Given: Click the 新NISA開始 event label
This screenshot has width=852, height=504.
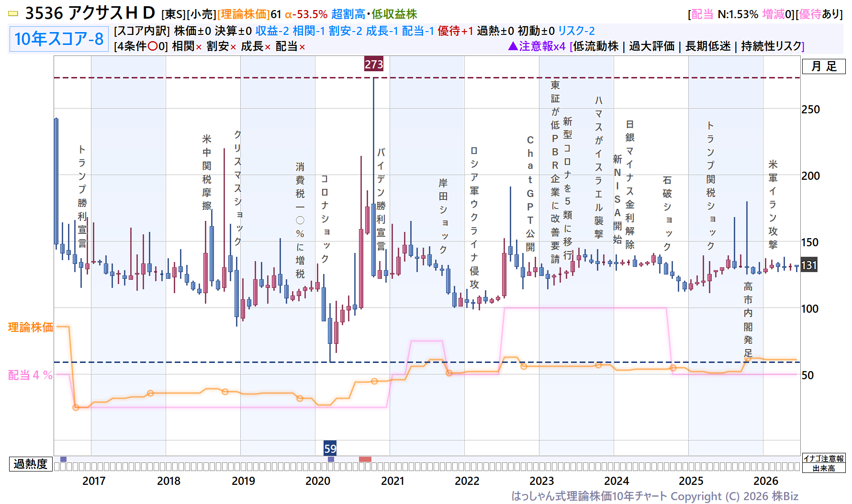Looking at the screenshot, I should (617, 199).
